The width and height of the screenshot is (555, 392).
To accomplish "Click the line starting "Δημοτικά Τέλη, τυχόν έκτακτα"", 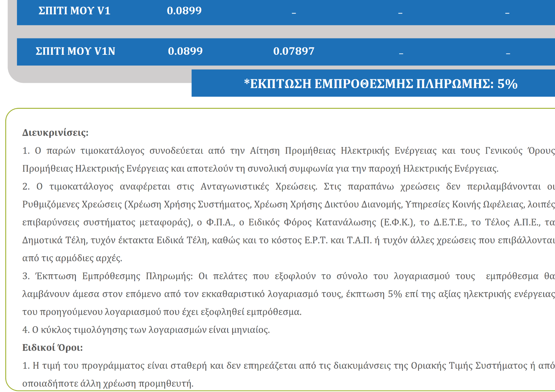I will [289, 240].
